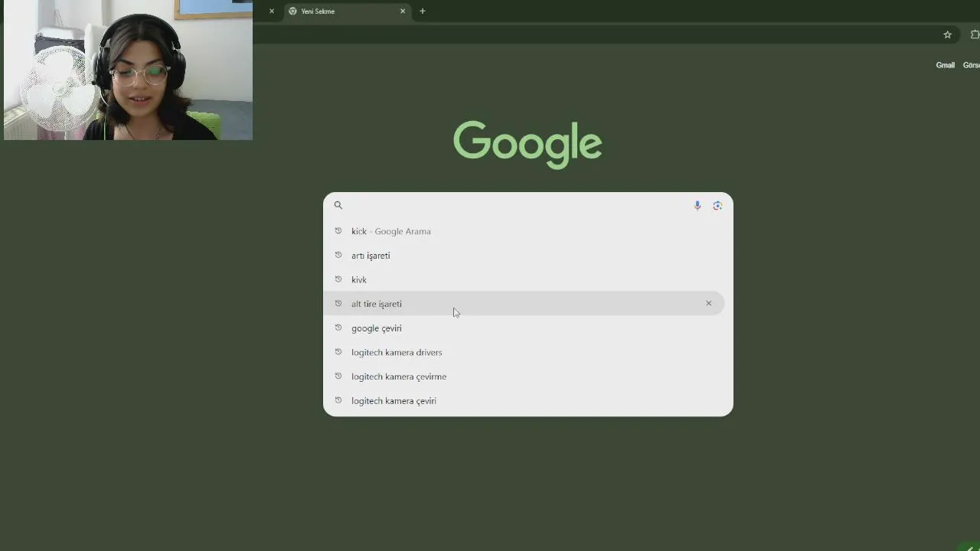Close the Yeni Sekme tab
980x551 pixels.
tap(403, 11)
